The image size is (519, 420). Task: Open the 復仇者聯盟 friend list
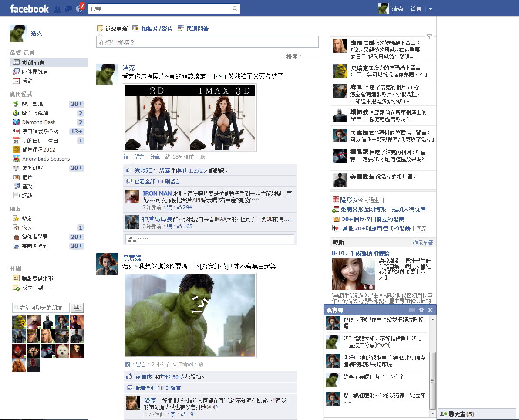click(35, 237)
